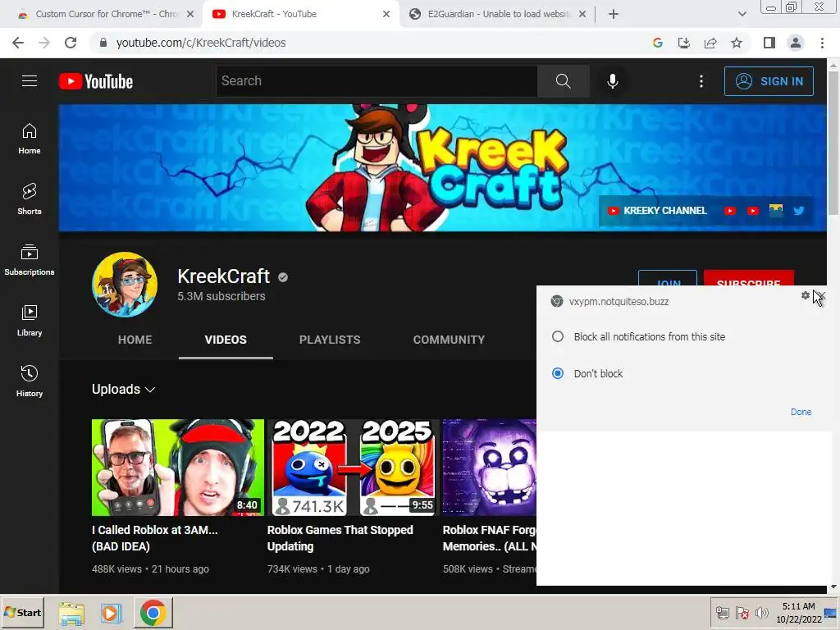The width and height of the screenshot is (840, 630).
Task: Click the JOIN button
Action: (x=668, y=278)
